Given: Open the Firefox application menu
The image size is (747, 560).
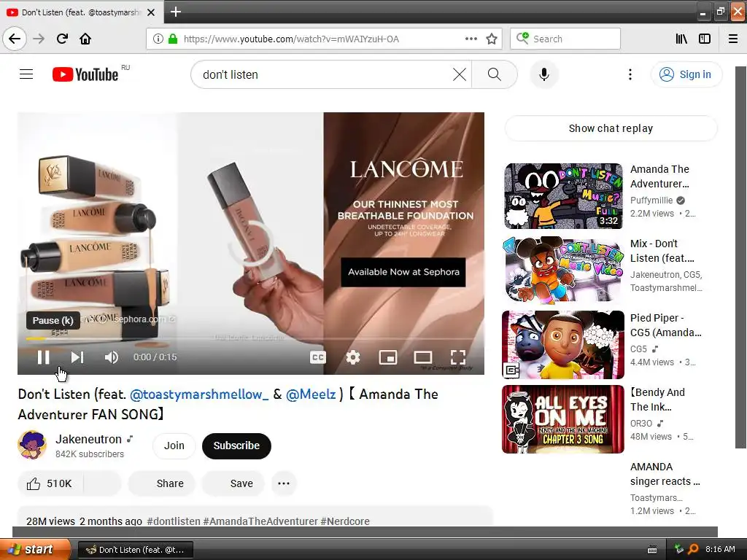Looking at the screenshot, I should (x=733, y=39).
